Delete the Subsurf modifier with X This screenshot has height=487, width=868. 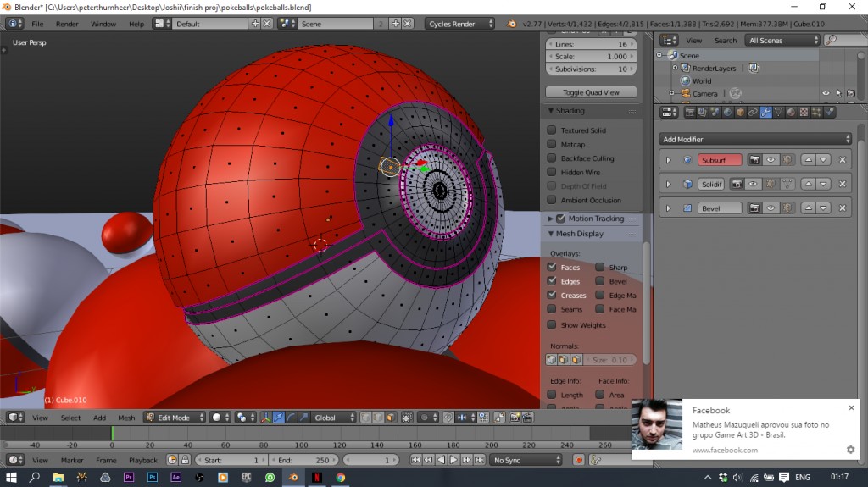pos(843,159)
